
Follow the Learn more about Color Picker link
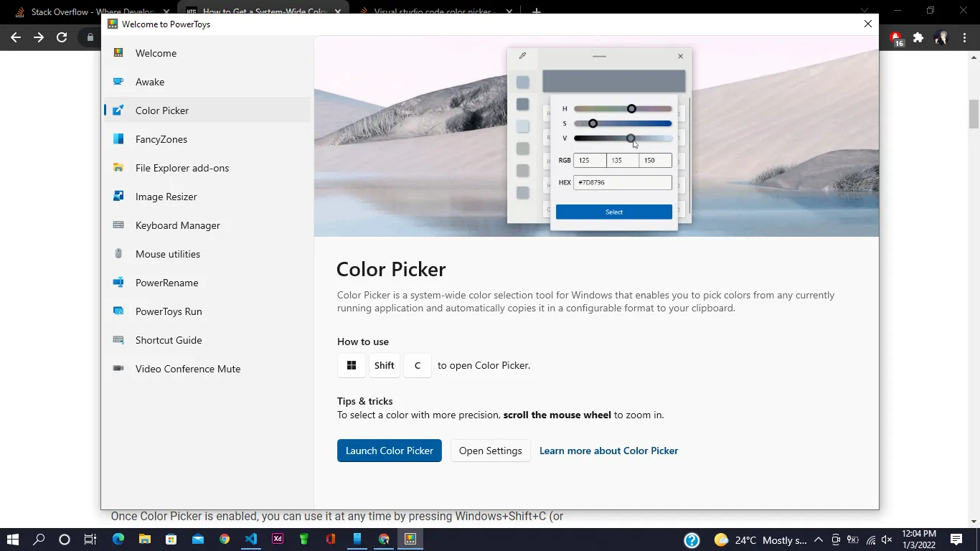point(608,451)
